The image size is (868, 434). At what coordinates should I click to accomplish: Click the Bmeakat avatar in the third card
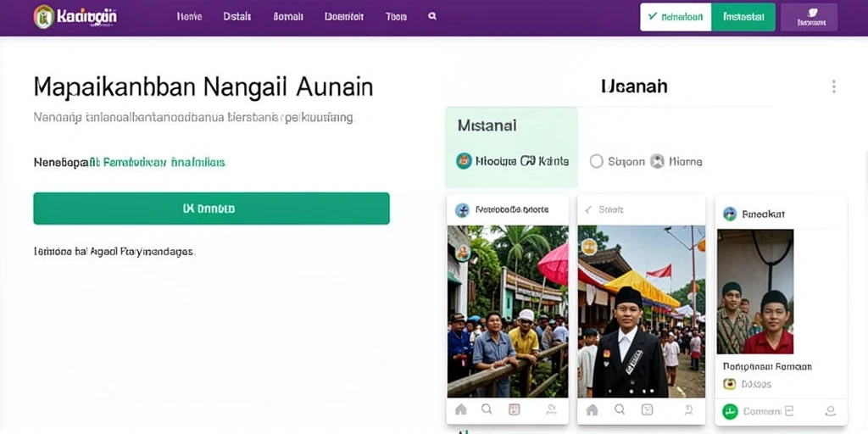[x=730, y=214]
